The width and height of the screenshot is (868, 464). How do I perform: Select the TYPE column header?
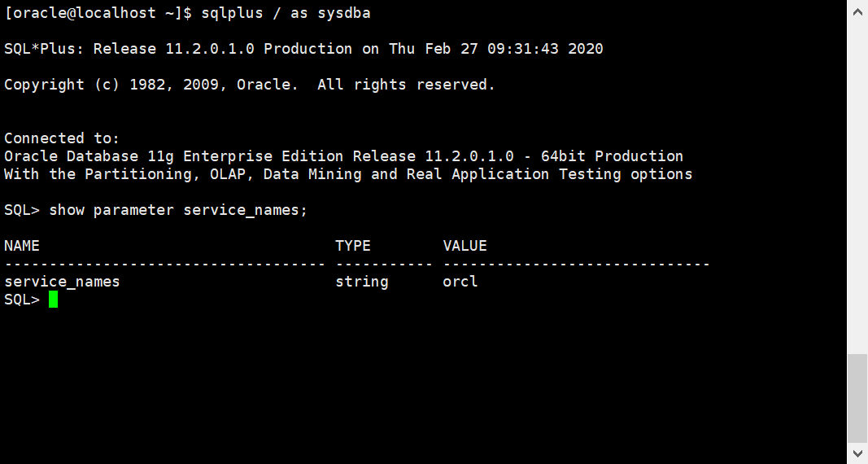tap(352, 246)
